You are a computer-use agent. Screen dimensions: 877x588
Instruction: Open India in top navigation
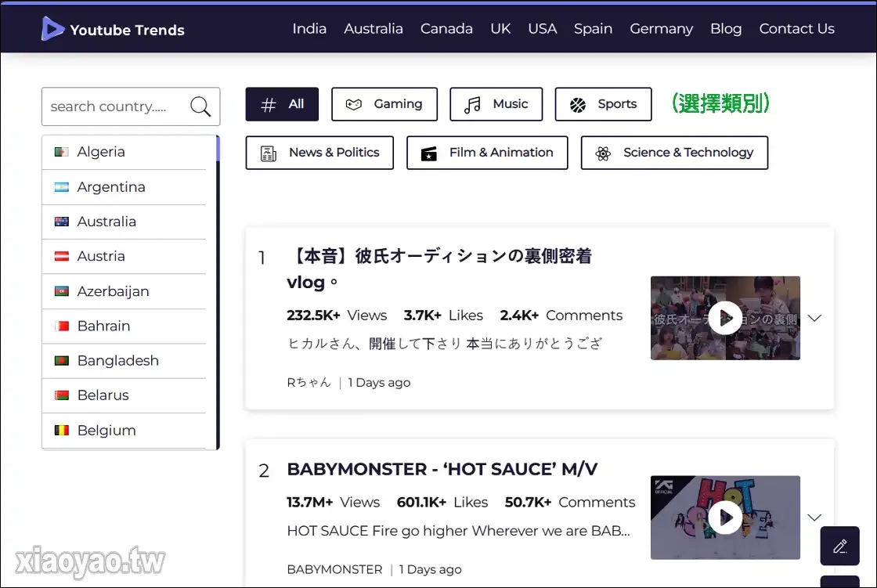pyautogui.click(x=309, y=28)
